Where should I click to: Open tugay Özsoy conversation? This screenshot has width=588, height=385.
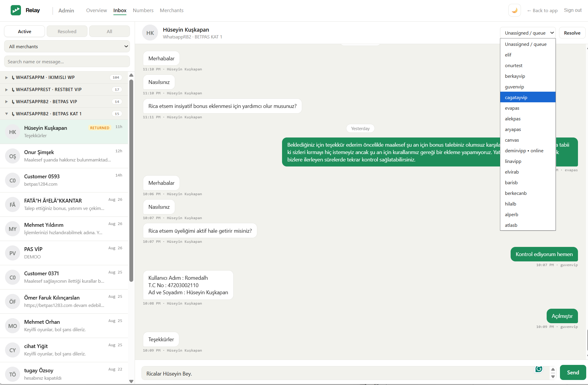click(x=64, y=373)
